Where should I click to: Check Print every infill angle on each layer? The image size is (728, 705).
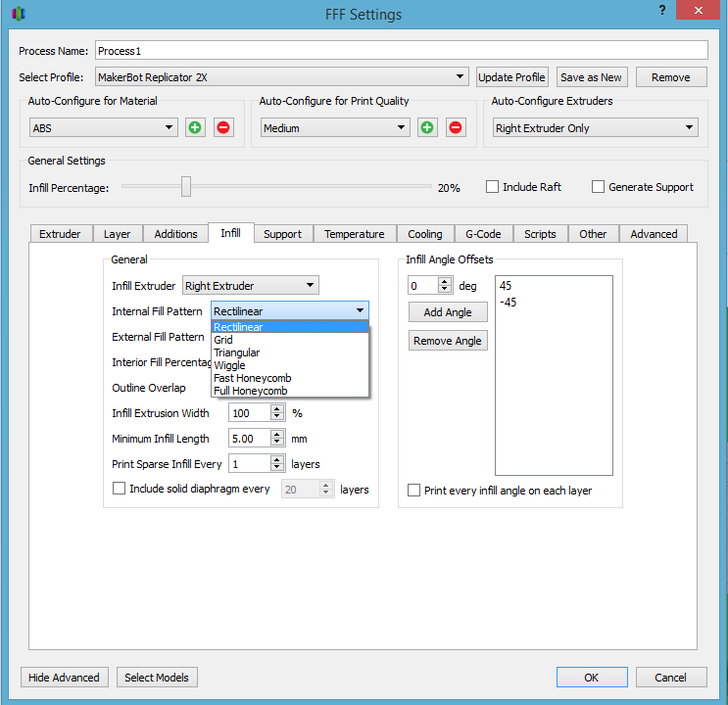[x=413, y=491]
